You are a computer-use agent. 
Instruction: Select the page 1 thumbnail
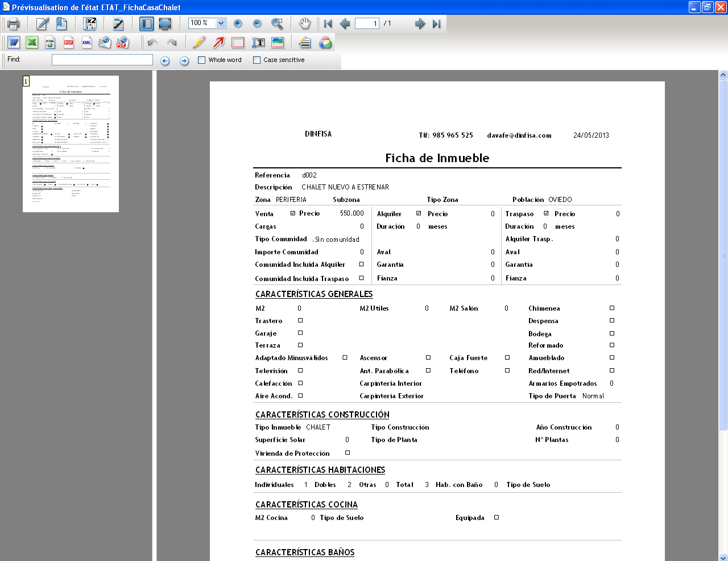tap(71, 144)
